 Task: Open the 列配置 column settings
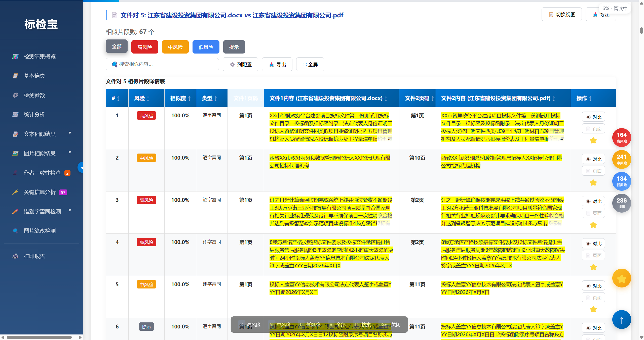(240, 65)
